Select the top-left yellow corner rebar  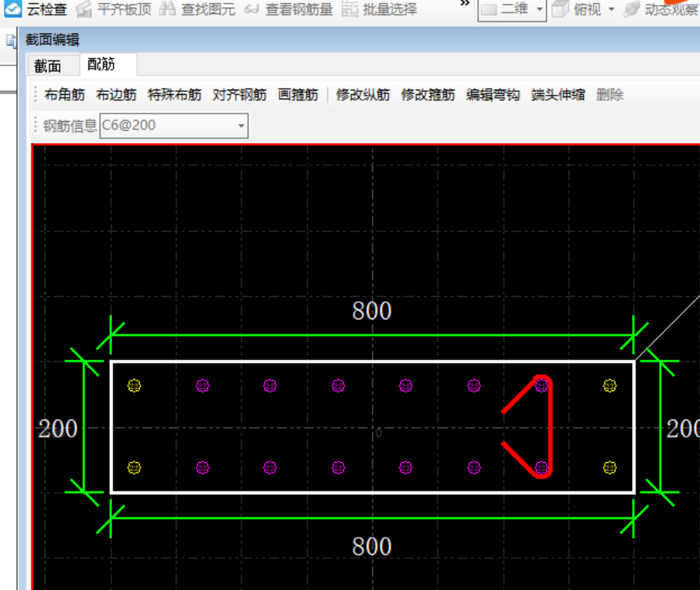(135, 386)
